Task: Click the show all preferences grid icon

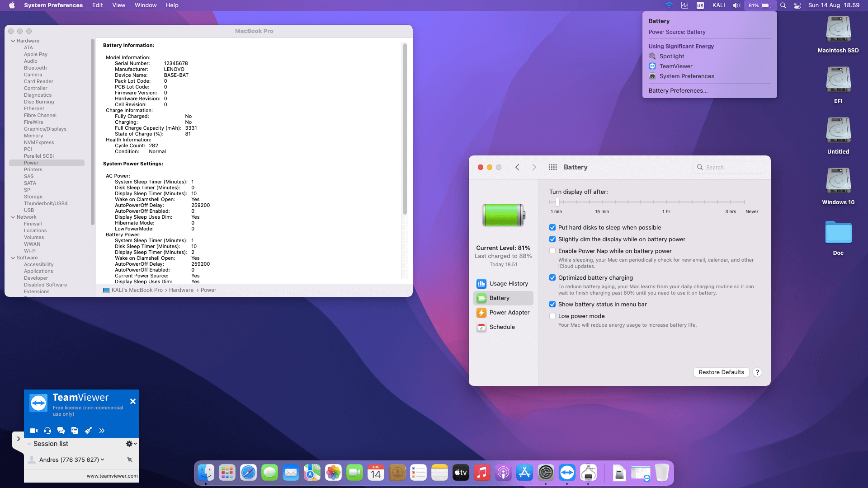Action: (x=552, y=167)
